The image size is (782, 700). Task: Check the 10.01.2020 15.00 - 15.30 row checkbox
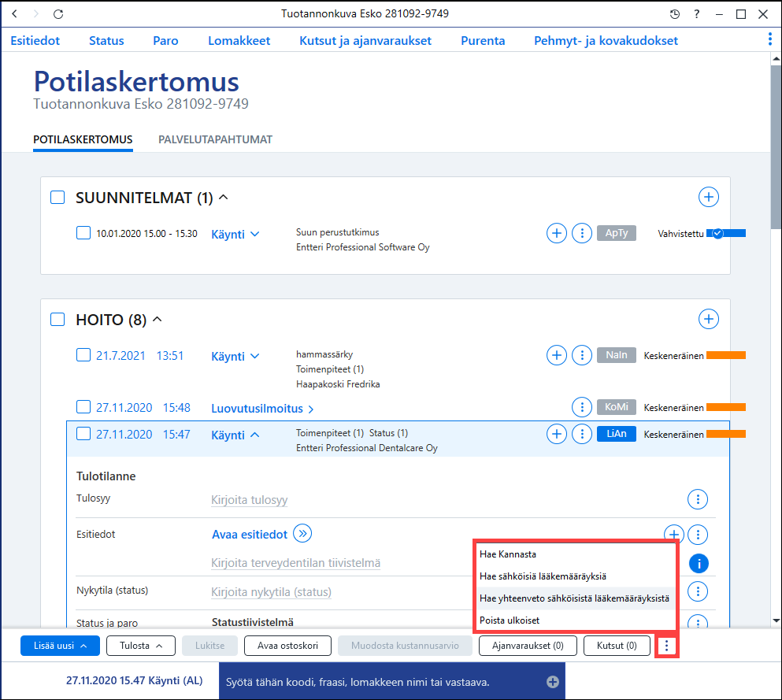coord(83,233)
